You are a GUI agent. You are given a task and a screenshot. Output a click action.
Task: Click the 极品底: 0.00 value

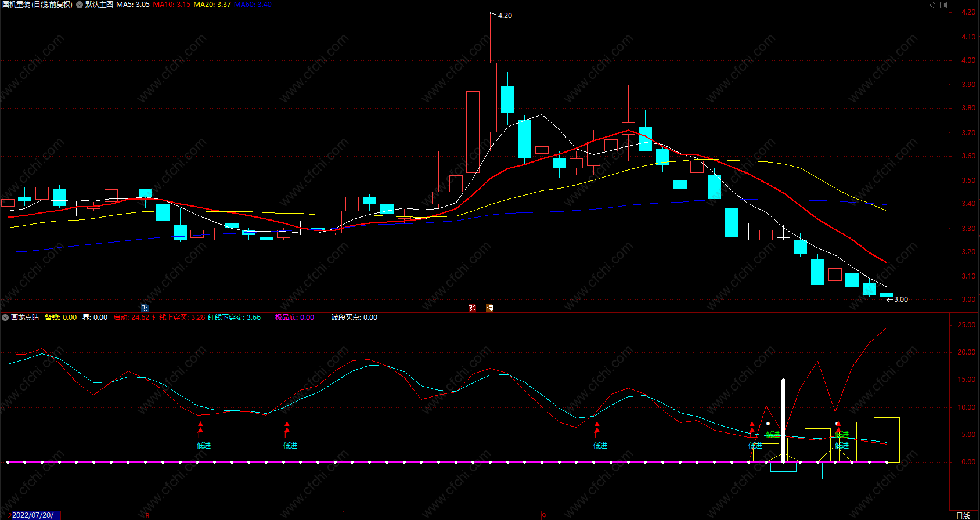[x=295, y=317]
